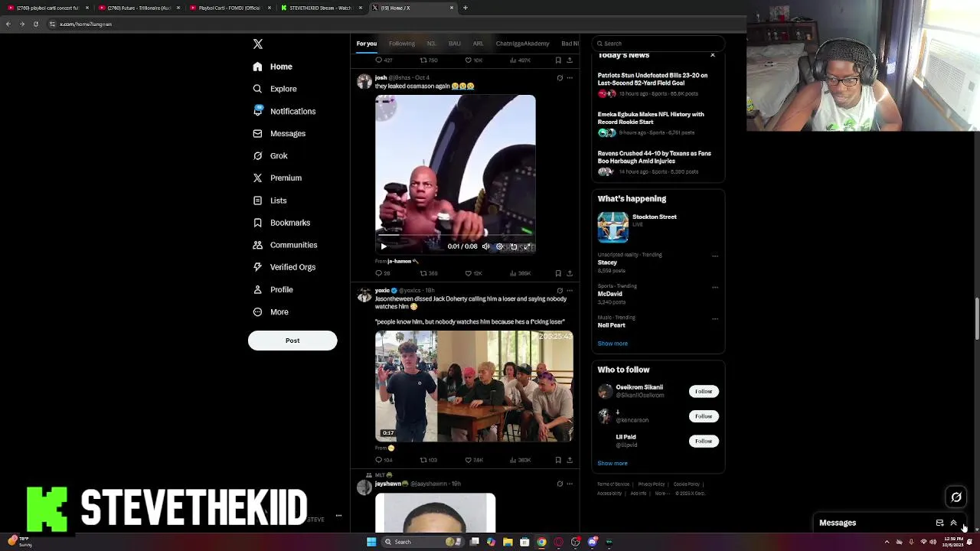Switch to the ARL timeline tab
Viewport: 980px width, 551px height.
tap(478, 44)
